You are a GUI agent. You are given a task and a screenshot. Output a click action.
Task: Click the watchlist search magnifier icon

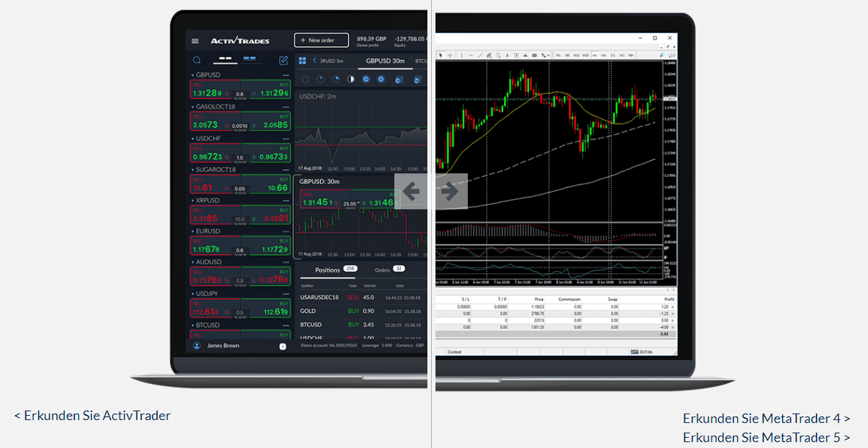click(197, 60)
